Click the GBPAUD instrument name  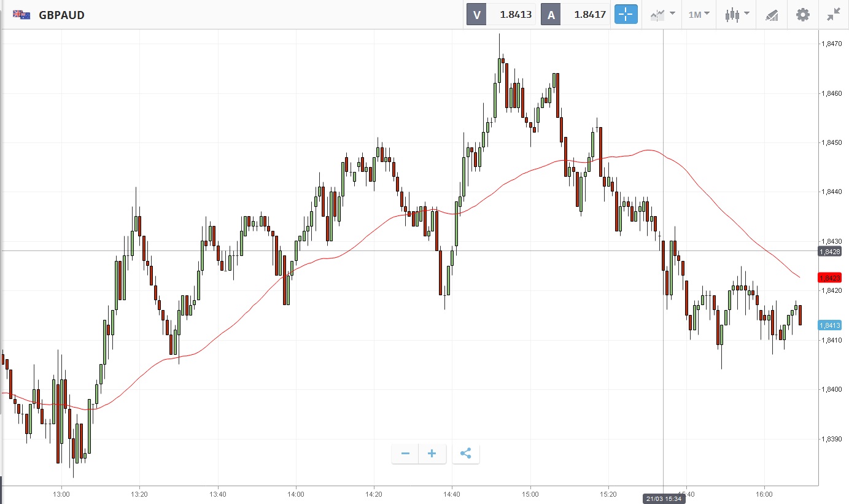coord(61,15)
